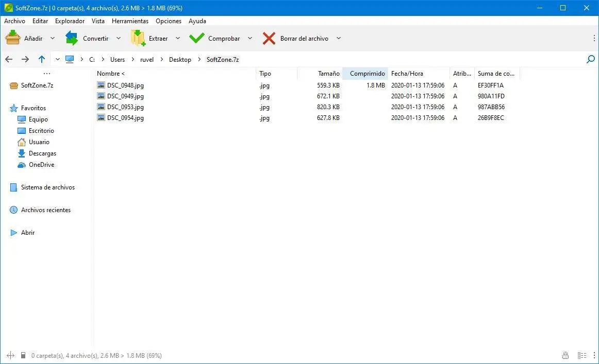Screen dimensions: 599x364
Task: Open Usuario in sidebar
Action: coord(39,142)
